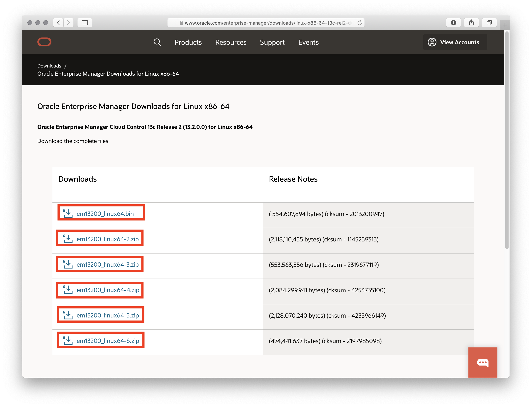This screenshot has width=532, height=407.
Task: Show Safari downloads list
Action: click(454, 22)
